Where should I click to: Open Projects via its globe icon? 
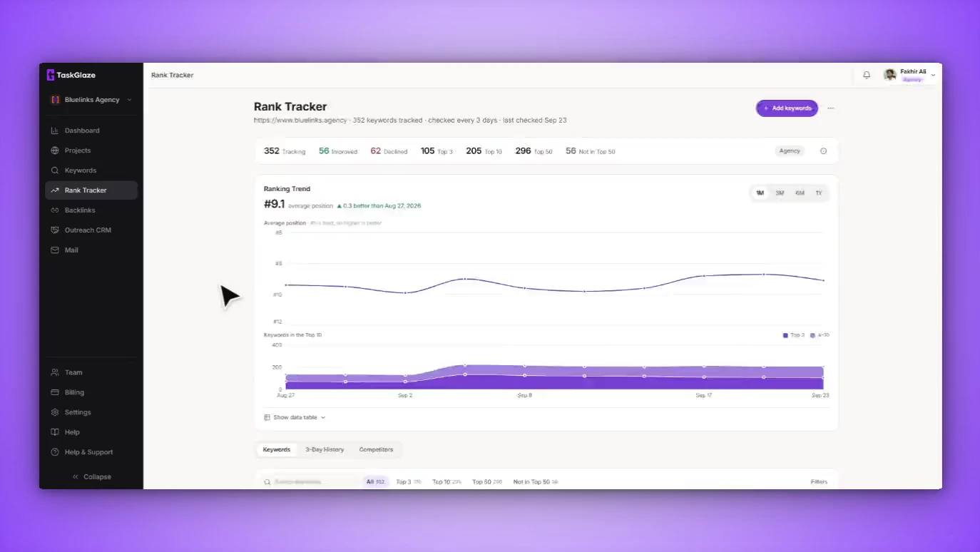point(55,150)
